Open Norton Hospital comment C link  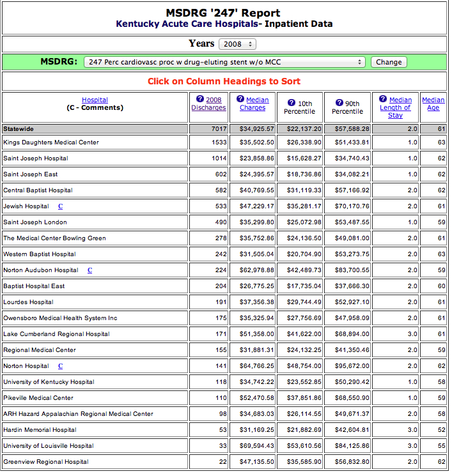[x=61, y=366]
